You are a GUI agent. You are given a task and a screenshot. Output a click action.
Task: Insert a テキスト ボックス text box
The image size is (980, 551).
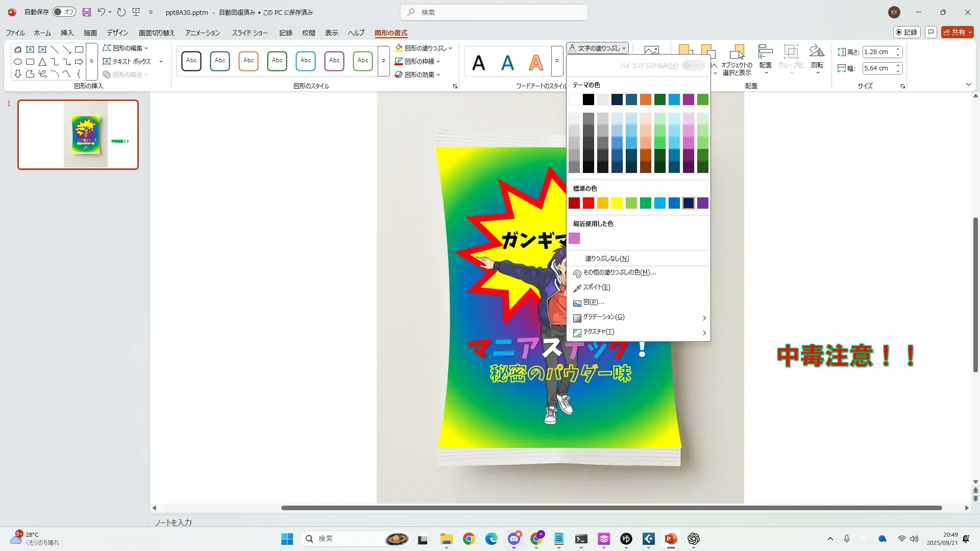click(128, 61)
